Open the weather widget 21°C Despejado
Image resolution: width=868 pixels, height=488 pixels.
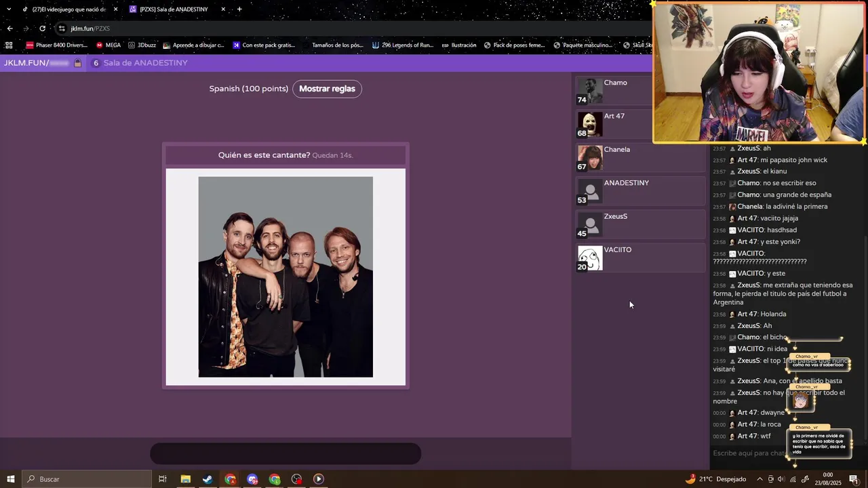pyautogui.click(x=715, y=479)
